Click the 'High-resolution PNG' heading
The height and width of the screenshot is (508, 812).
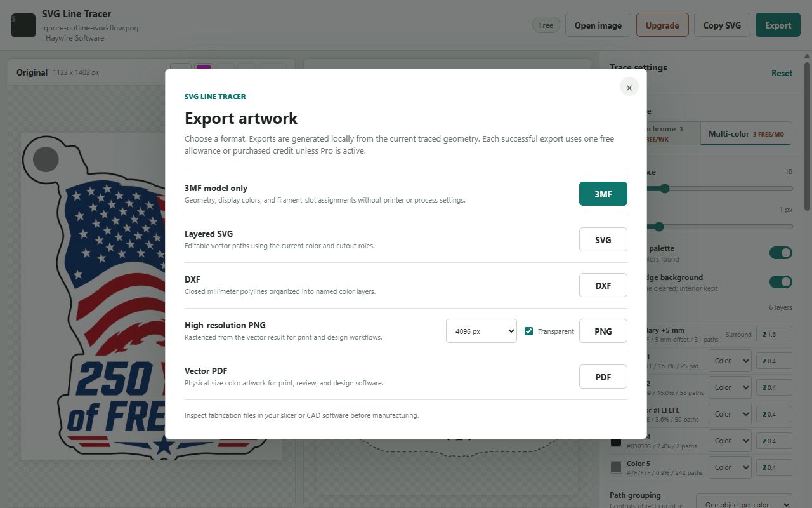225,325
